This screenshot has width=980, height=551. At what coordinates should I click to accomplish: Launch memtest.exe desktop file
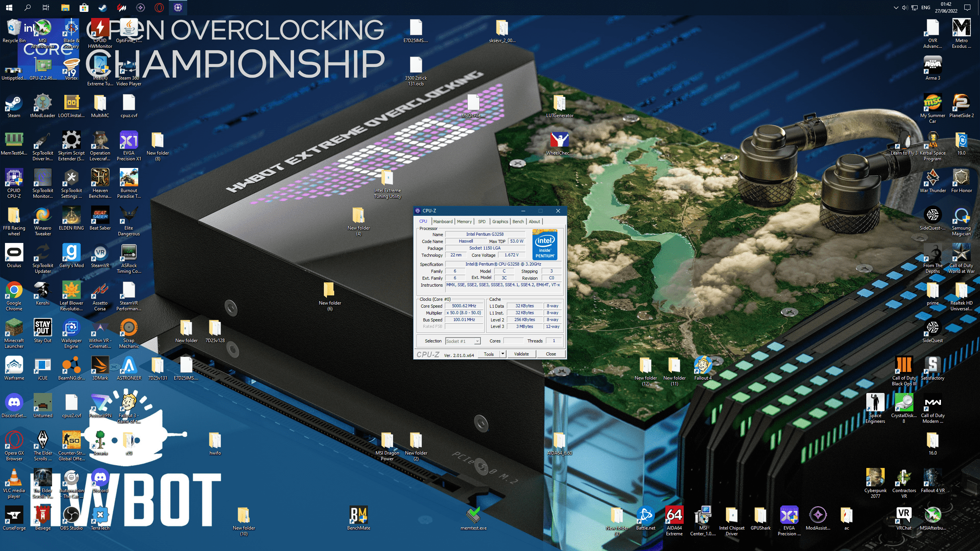pyautogui.click(x=473, y=518)
